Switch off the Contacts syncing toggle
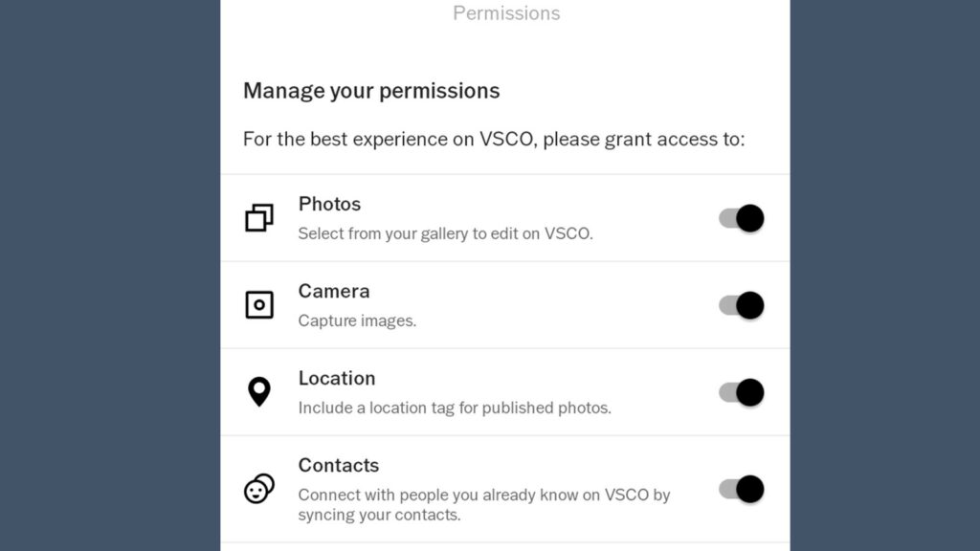 pyautogui.click(x=742, y=489)
